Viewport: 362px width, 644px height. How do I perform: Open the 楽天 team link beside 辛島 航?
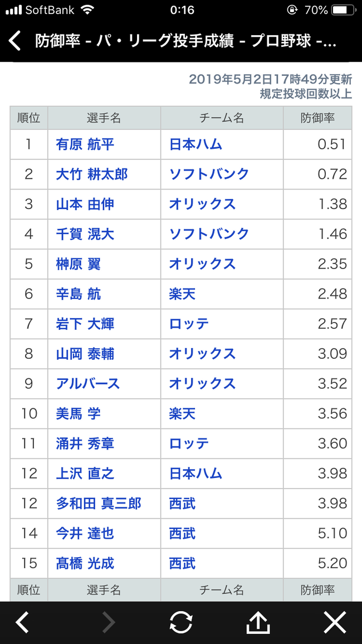(x=182, y=294)
